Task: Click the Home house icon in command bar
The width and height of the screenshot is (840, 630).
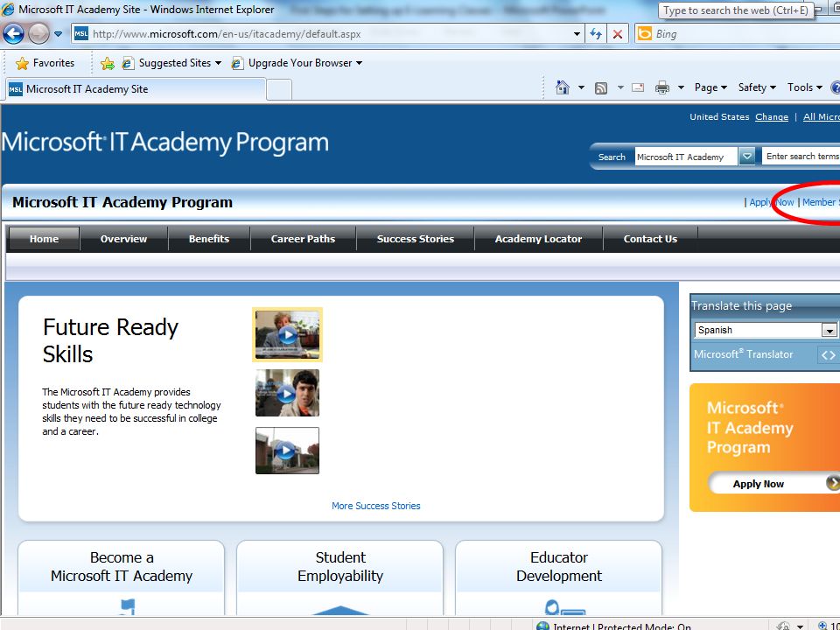Action: 562,87
